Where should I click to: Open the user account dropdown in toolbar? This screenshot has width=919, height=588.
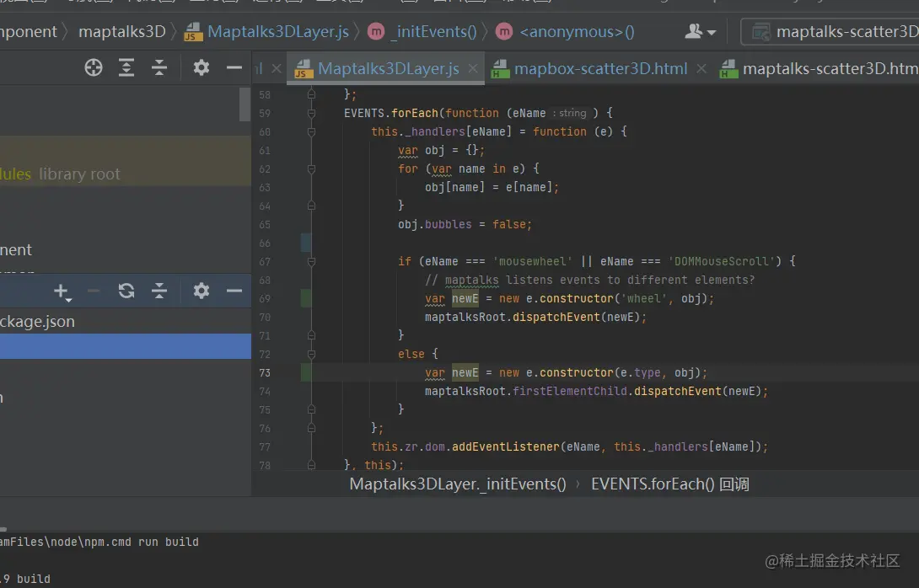pyautogui.click(x=700, y=32)
